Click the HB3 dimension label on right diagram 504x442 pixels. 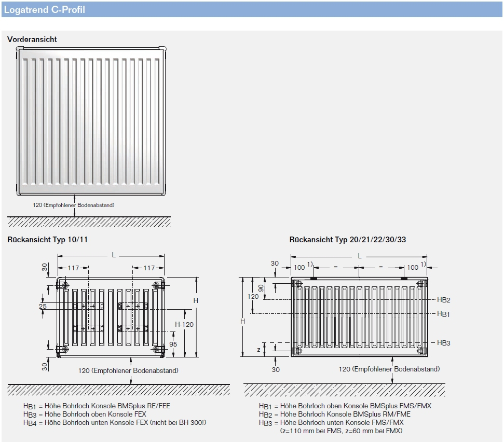pos(443,341)
